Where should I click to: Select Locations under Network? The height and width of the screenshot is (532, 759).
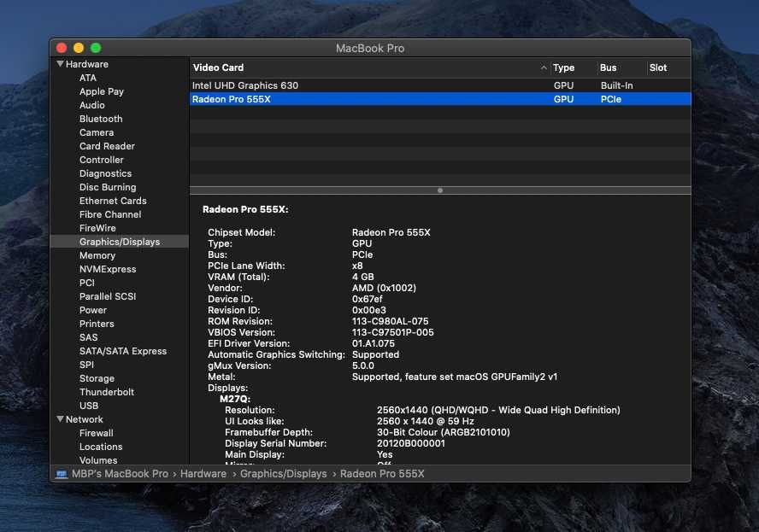[101, 447]
